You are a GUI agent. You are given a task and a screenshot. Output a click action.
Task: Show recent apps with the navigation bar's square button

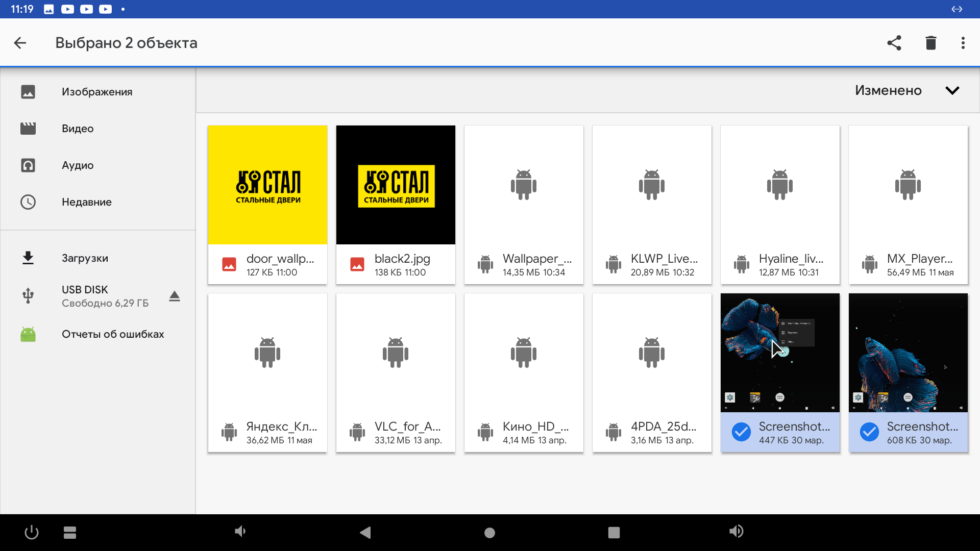click(614, 533)
